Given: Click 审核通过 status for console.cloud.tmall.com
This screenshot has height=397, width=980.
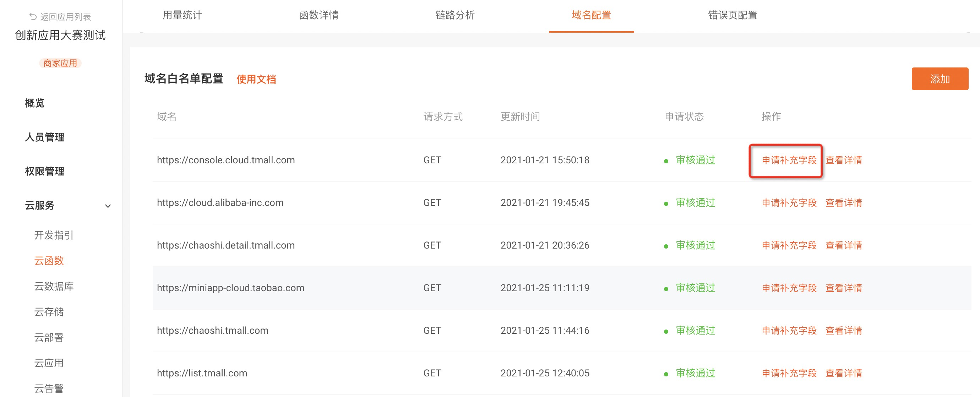Looking at the screenshot, I should (696, 160).
